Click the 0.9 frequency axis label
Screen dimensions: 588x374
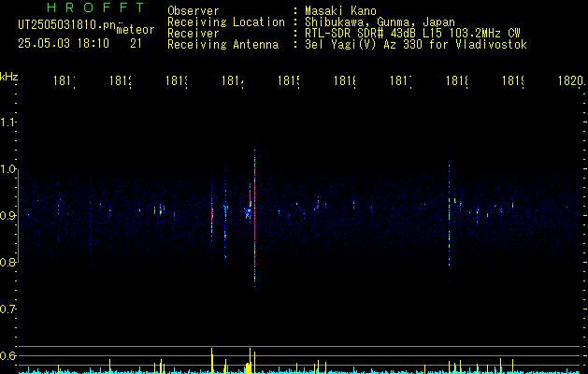pyautogui.click(x=7, y=216)
